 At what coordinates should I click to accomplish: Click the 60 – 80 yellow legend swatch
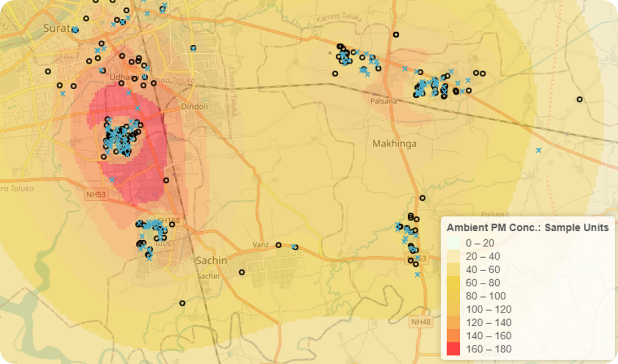(453, 283)
